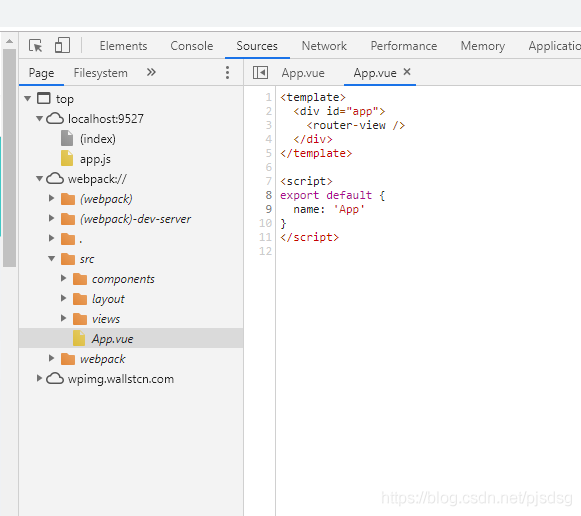Expand the (webpack)-dev-server folder icon
The height and width of the screenshot is (516, 581).
(x=68, y=219)
